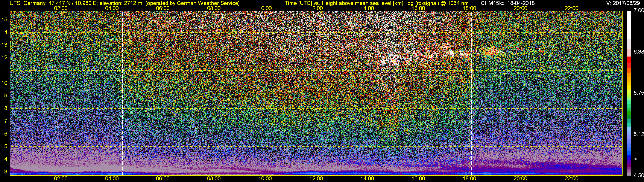Click the 08:00 label on the bottom time axis
This screenshot has height=182, width=644.
click(214, 179)
